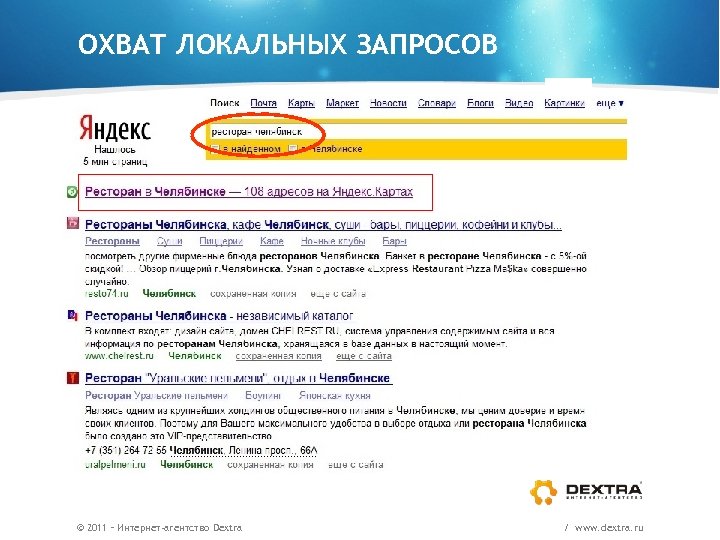Open the Пиццерии sitelink

click(x=221, y=241)
